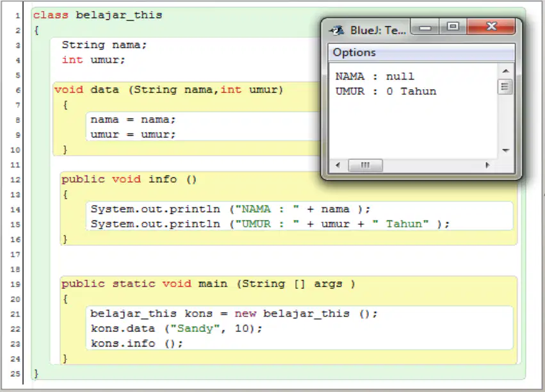Click terminal output line 'NAMA : null'
Image resolution: width=545 pixels, height=392 pixels.
(375, 76)
